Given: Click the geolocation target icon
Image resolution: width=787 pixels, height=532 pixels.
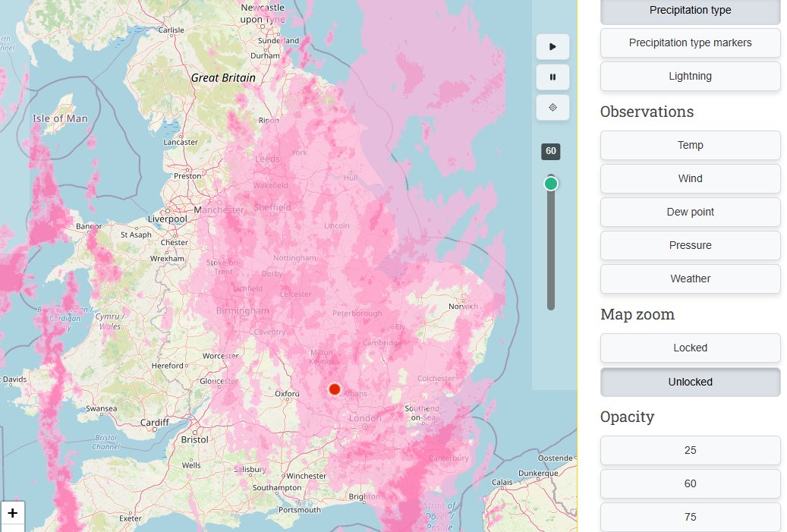Looking at the screenshot, I should (552, 107).
